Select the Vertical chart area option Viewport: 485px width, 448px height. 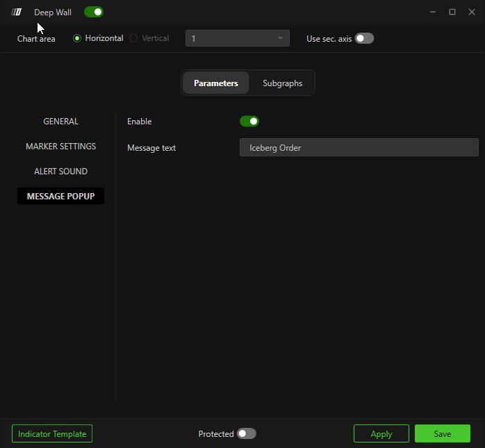133,38
